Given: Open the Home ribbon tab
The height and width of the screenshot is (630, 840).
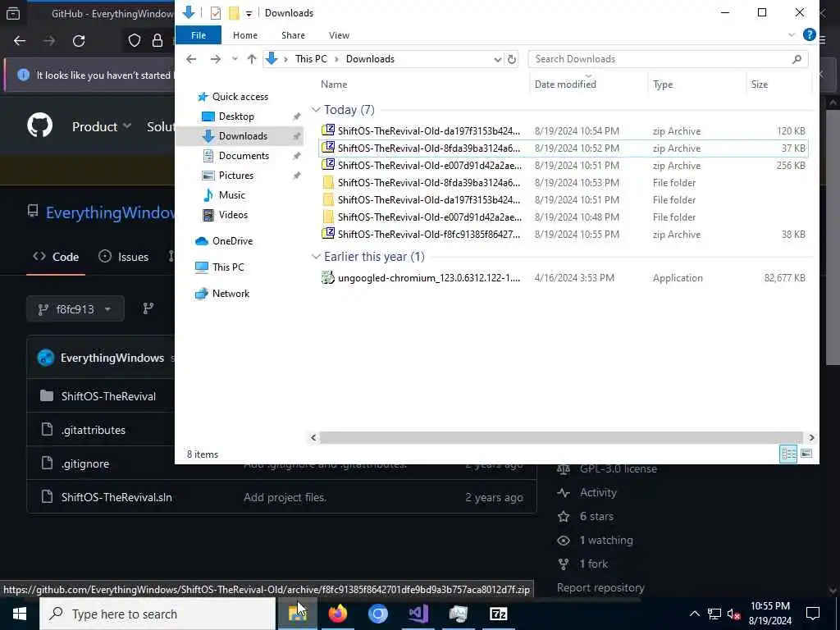Looking at the screenshot, I should pos(244,35).
